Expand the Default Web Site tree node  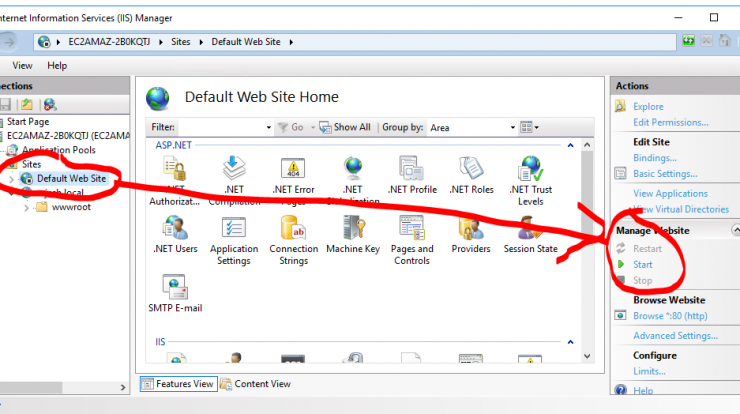pos(11,179)
